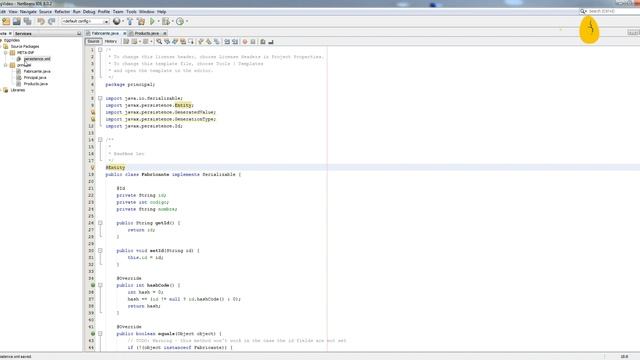Click the Shift Line Left icon

pyautogui.click(x=227, y=41)
